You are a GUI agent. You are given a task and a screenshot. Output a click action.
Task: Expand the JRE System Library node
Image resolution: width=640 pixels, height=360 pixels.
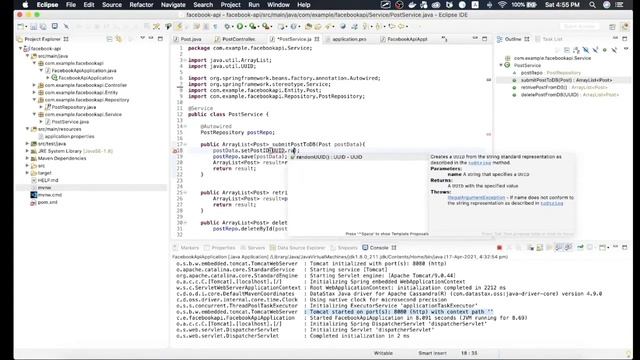tap(27, 151)
